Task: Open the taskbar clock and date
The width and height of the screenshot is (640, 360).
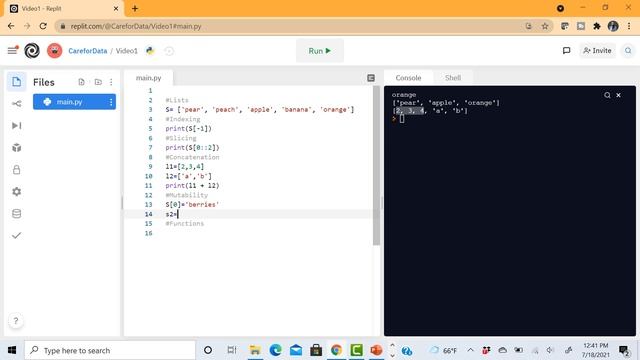Action: (596, 350)
